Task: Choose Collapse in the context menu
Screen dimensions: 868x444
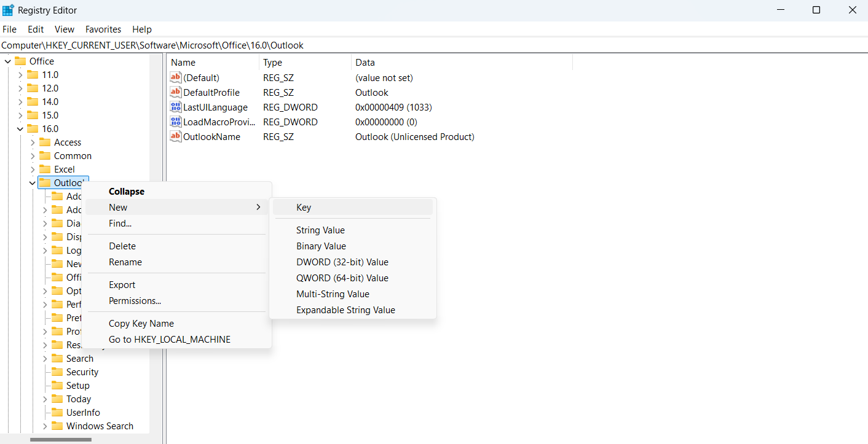Action: click(177, 192)
